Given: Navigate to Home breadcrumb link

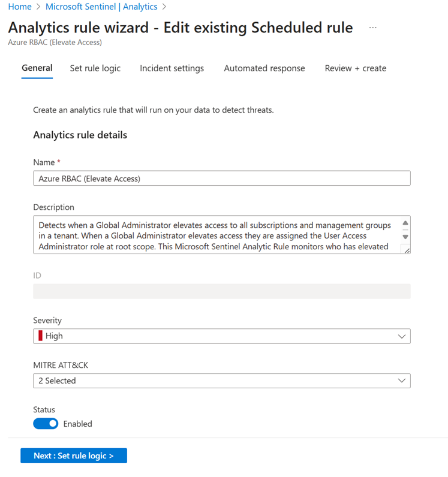Looking at the screenshot, I should click(x=20, y=7).
